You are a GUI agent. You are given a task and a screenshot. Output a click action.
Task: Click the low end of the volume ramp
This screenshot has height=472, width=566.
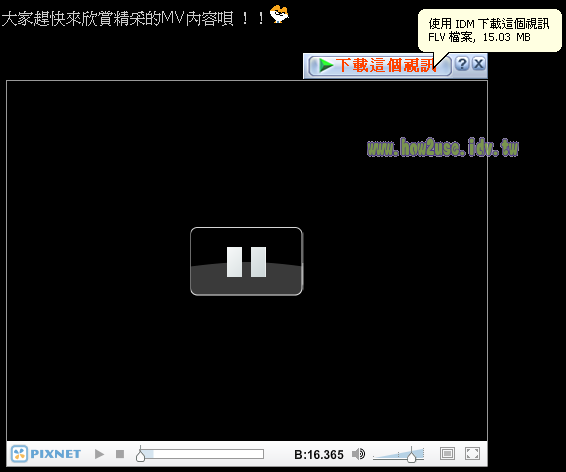376,457
